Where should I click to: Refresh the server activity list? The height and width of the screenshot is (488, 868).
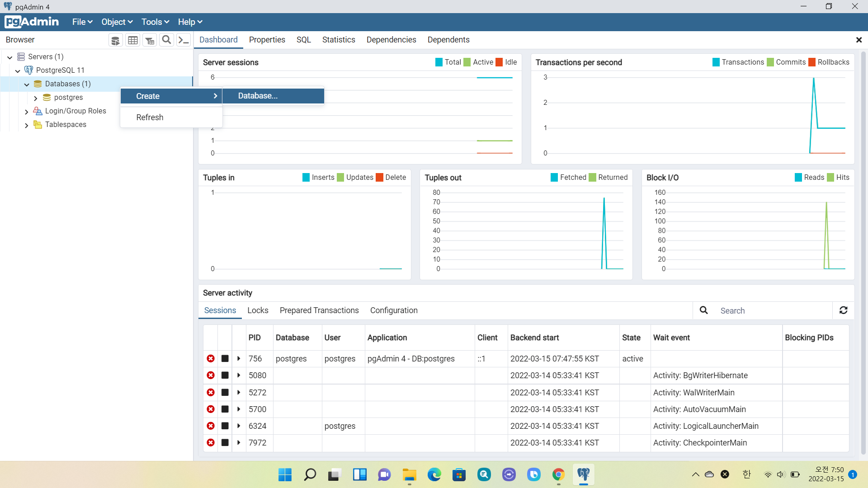[843, 310]
